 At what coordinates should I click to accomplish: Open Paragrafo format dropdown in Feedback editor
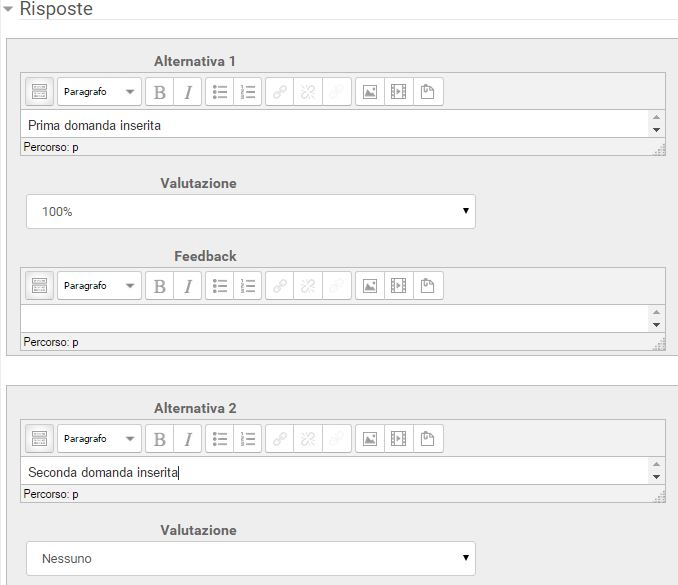(99, 286)
